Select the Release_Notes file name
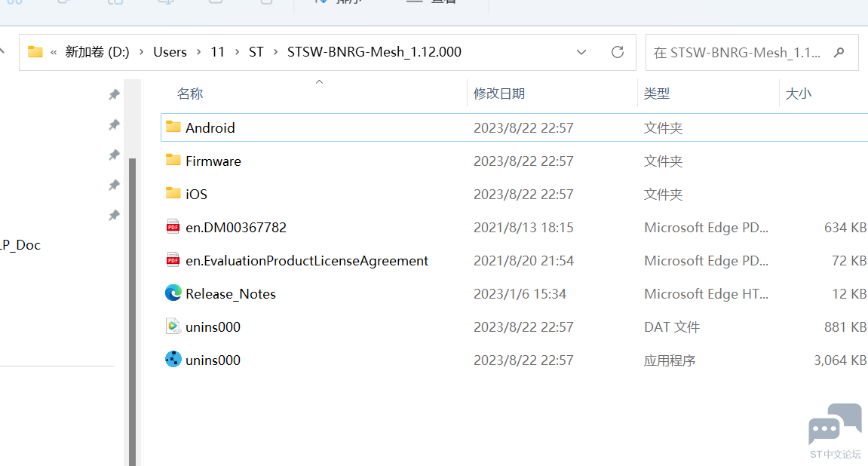The image size is (868, 466). (x=230, y=294)
